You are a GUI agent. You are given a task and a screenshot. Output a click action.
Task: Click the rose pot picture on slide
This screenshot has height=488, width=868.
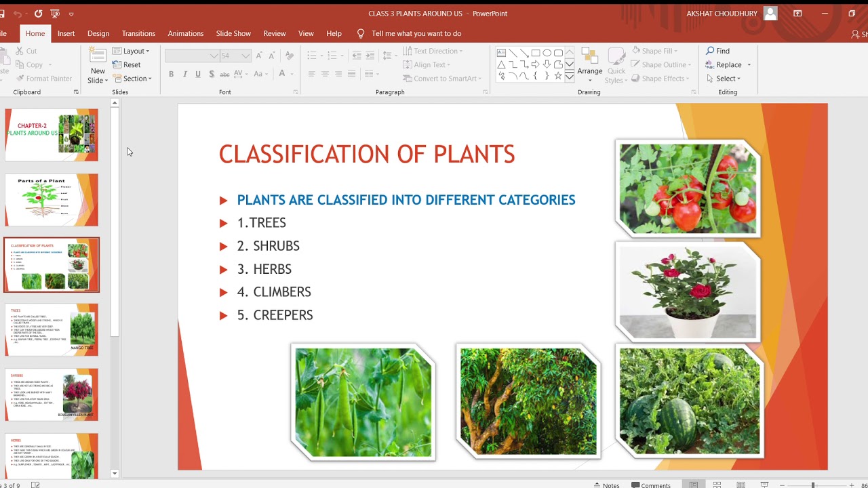point(688,291)
